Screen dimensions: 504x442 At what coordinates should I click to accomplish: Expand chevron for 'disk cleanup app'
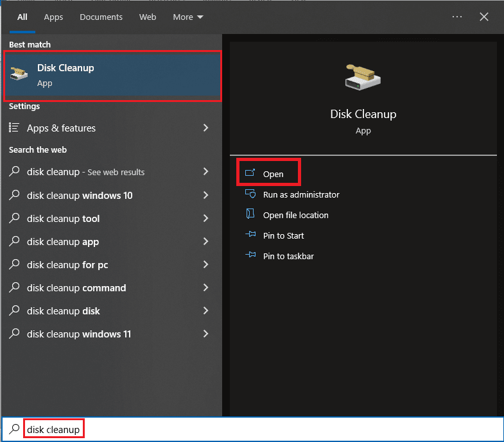(x=205, y=241)
